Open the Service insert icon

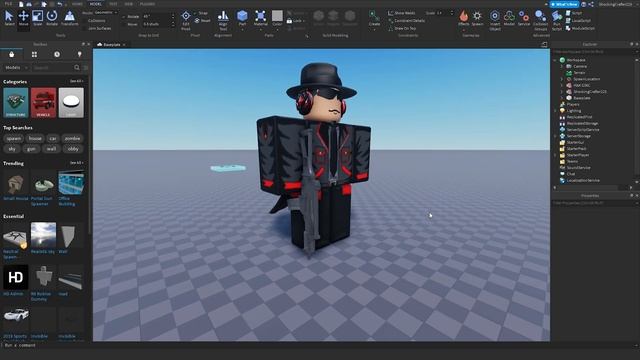(x=524, y=18)
